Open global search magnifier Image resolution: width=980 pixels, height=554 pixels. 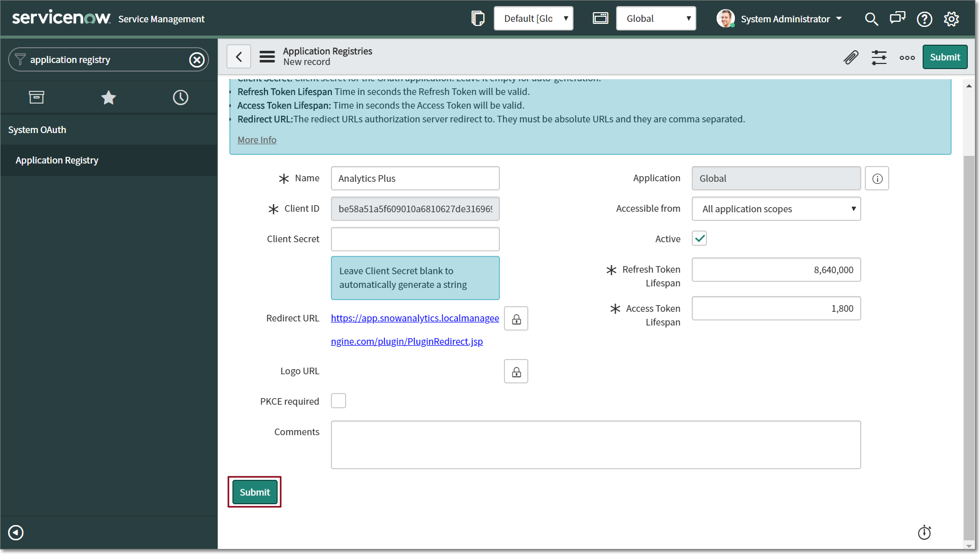point(871,19)
